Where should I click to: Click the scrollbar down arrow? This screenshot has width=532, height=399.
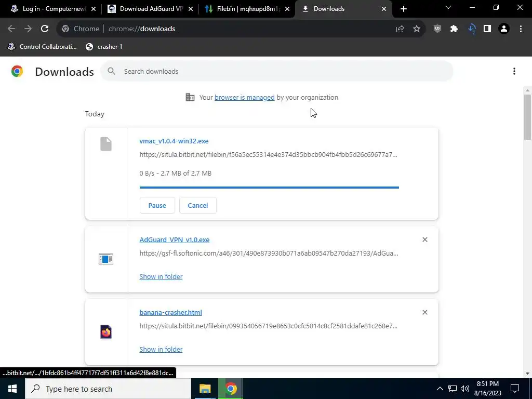(x=527, y=374)
